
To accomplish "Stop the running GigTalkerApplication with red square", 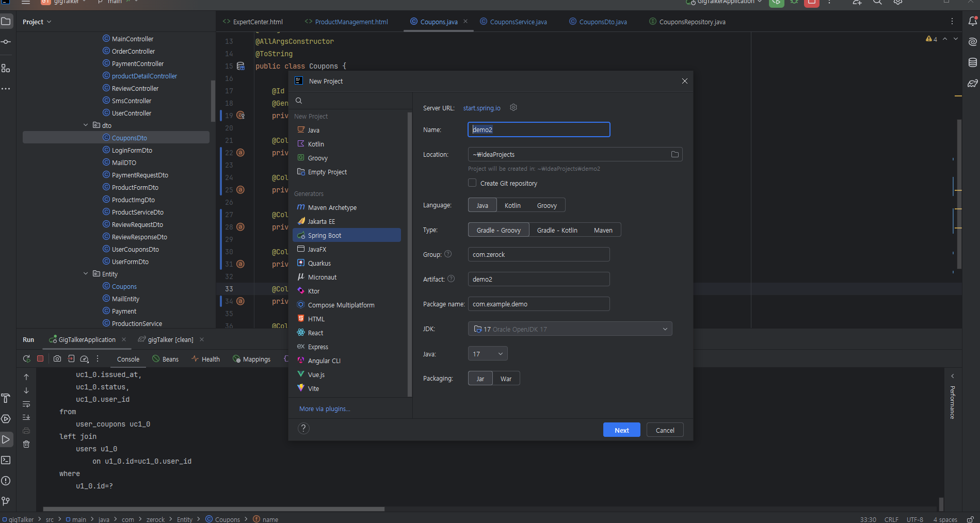I will coord(40,358).
